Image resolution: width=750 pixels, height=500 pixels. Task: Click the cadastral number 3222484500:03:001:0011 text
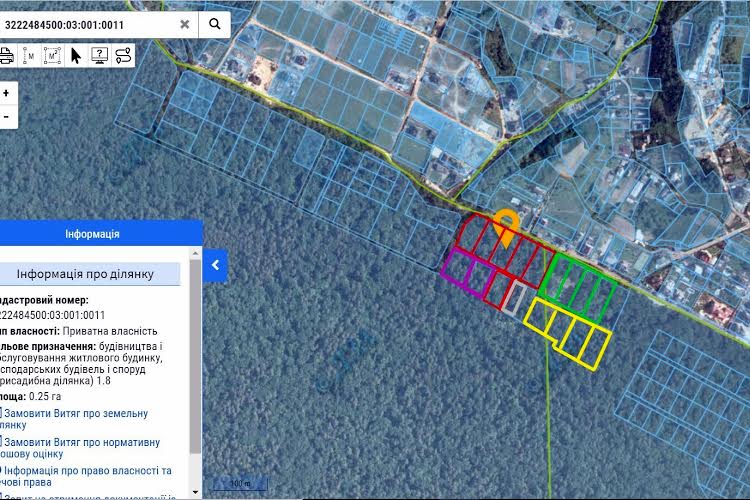click(52, 315)
